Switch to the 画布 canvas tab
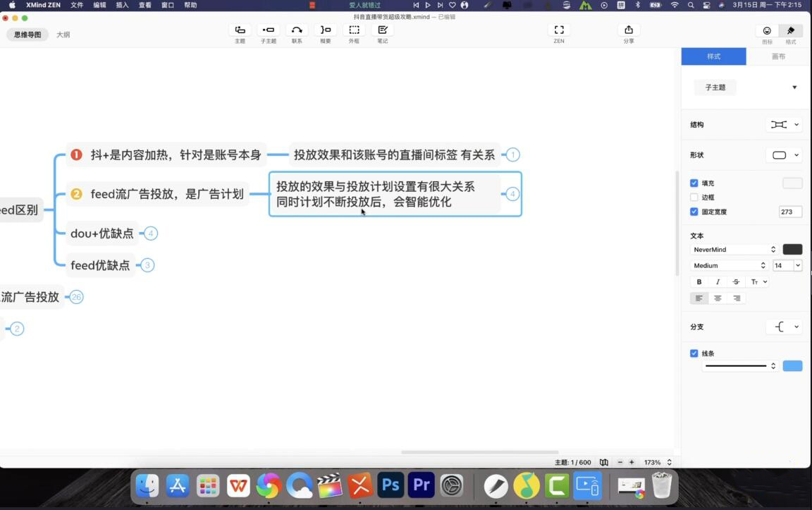 click(x=778, y=56)
